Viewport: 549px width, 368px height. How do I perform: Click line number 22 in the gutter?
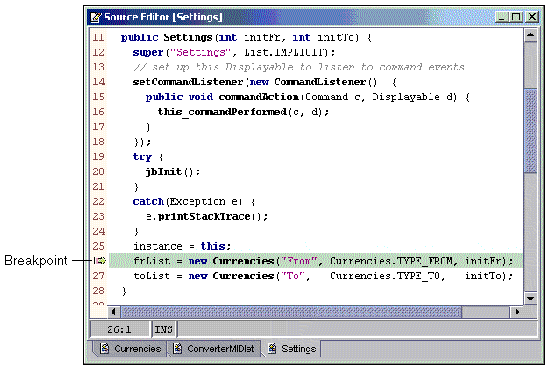(x=98, y=201)
